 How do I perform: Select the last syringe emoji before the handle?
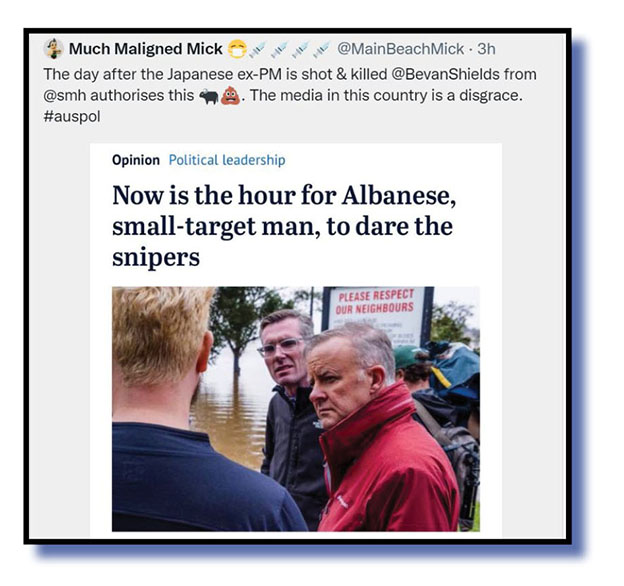coord(322,49)
